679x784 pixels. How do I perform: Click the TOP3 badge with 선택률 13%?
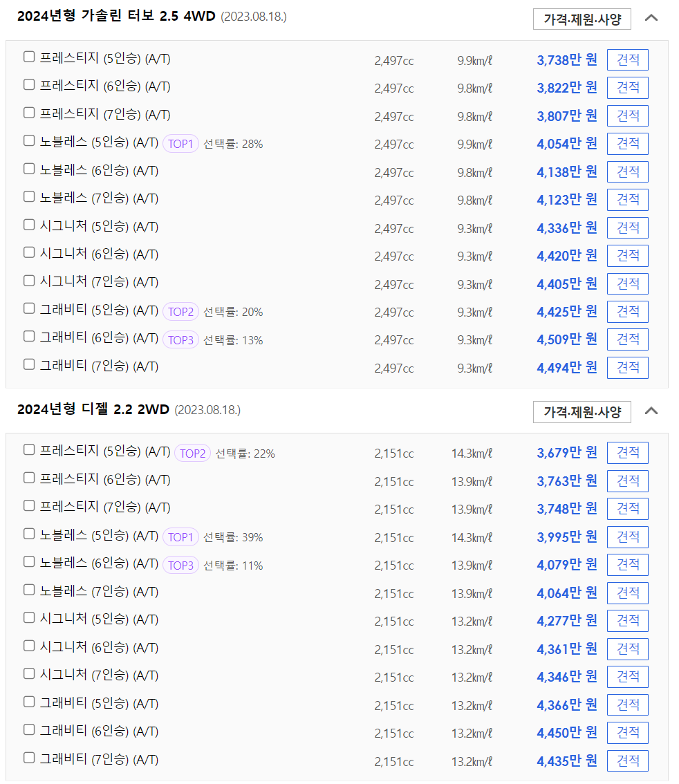click(180, 340)
